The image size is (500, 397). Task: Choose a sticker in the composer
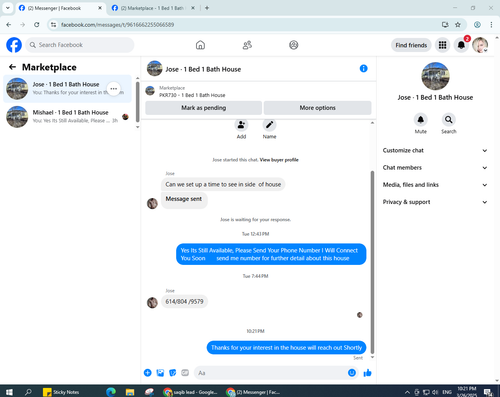click(173, 373)
